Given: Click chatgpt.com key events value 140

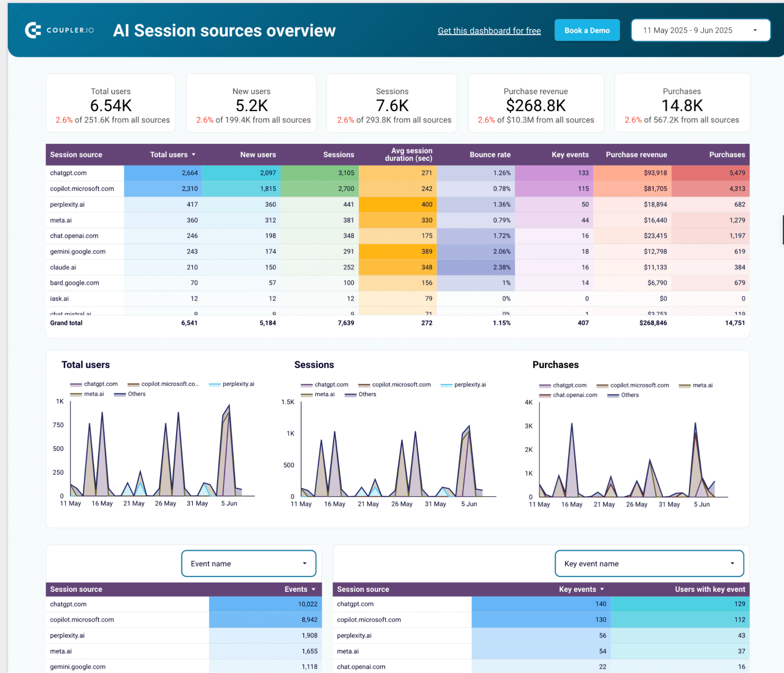Looking at the screenshot, I should 541,604.
